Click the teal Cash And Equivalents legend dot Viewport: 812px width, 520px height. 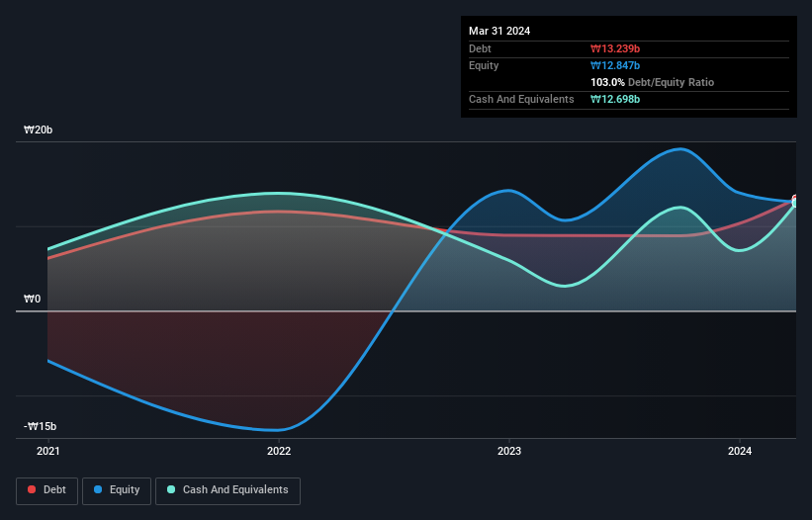[x=171, y=489]
